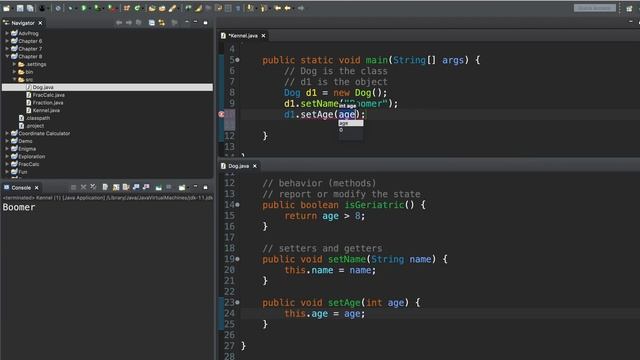640x360 pixels.
Task: Click the Save All toolbar icon
Action: coord(30,8)
